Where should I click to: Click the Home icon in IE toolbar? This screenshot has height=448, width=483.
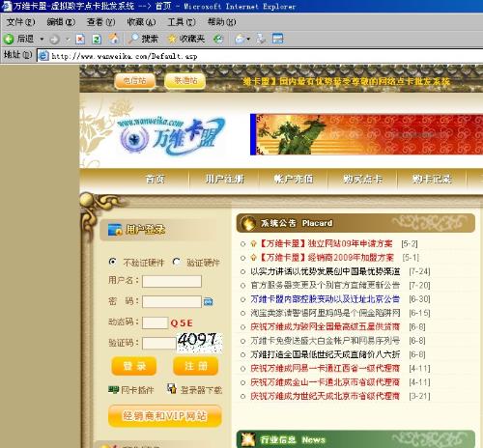[113, 39]
